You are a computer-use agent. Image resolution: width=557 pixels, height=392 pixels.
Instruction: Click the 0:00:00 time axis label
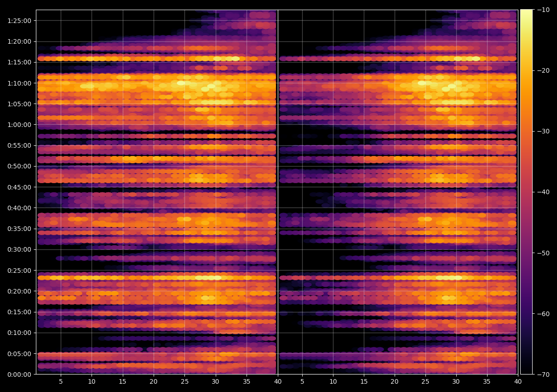[19, 375]
